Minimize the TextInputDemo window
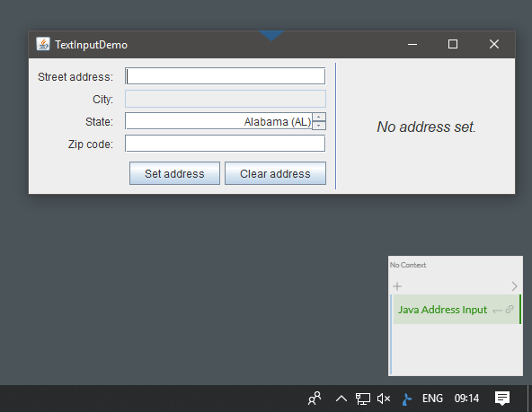Image resolution: width=532 pixels, height=412 pixels. pos(412,44)
